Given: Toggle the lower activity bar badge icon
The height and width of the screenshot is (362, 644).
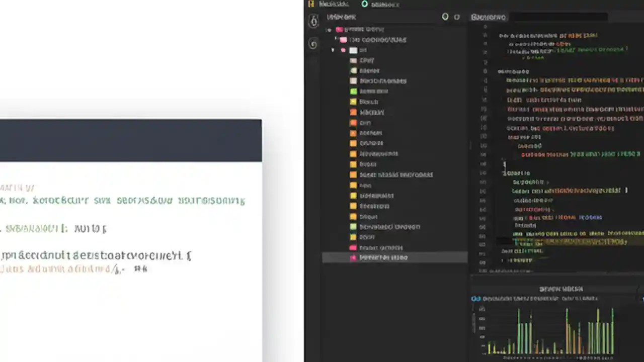Looking at the screenshot, I should coord(313,44).
